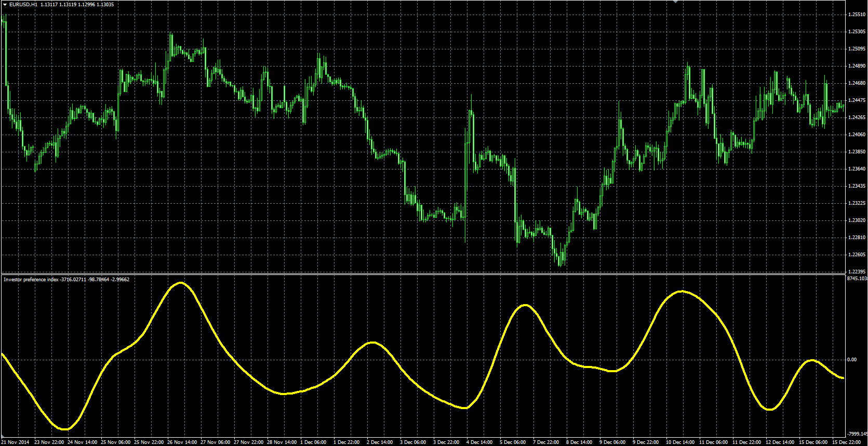Click the 1.24680 price level

point(857,83)
